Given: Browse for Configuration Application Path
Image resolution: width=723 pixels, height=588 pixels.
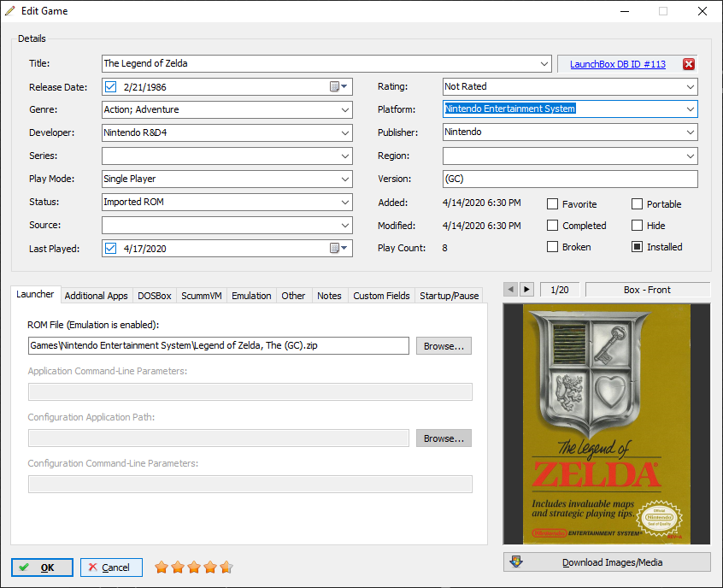Looking at the screenshot, I should point(444,438).
